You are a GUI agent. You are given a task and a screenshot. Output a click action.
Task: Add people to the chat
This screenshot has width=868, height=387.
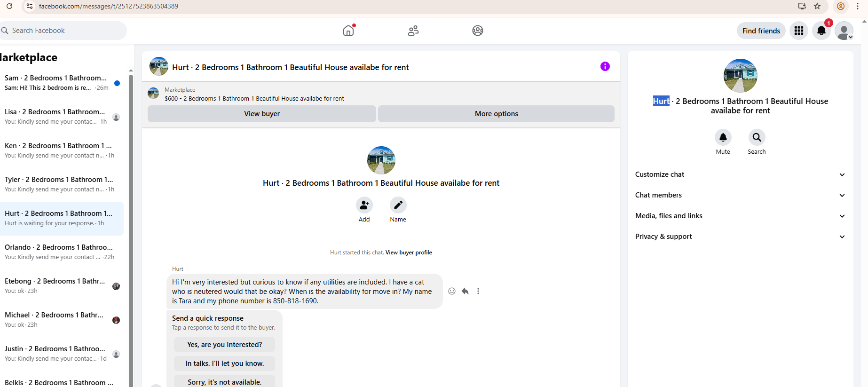pos(364,205)
